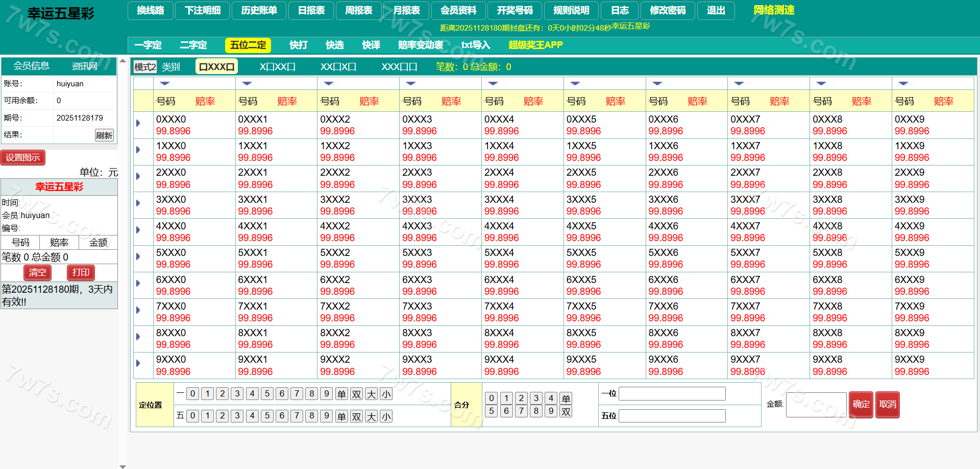Screen dimensions: 980x469
Task: Toggle 双 in the 合分 section
Action: click(566, 411)
